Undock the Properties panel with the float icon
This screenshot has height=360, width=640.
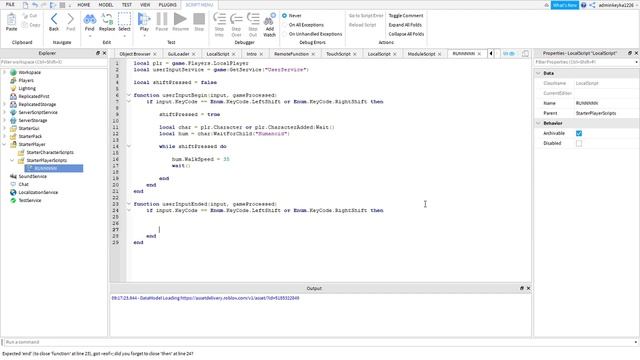click(x=629, y=53)
